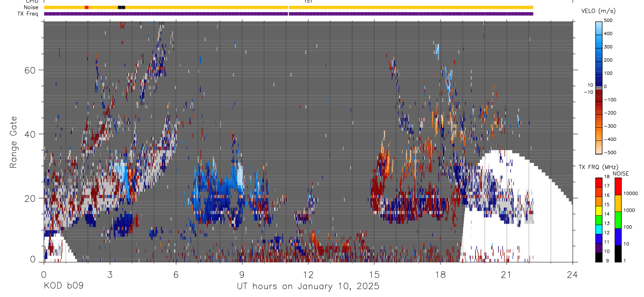
Task: Click the "24" tick label on the UT hours axis
Action: (x=572, y=274)
